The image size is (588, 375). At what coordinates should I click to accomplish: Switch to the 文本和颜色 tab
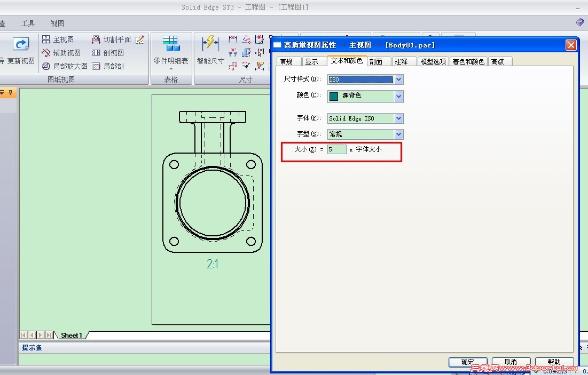coord(347,61)
